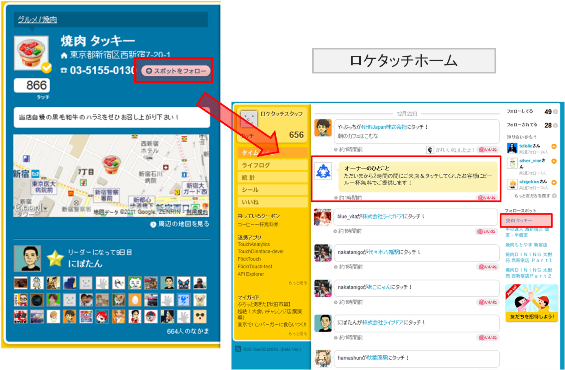565x370 pixels.
Task: Click the 664人のなかま members link
Action: click(x=187, y=331)
